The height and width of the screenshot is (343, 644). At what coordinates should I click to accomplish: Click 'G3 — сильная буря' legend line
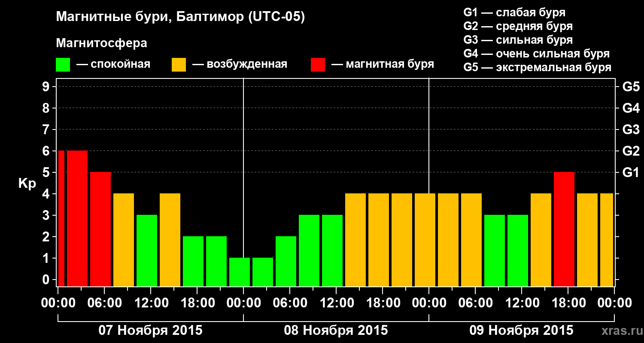518,40
